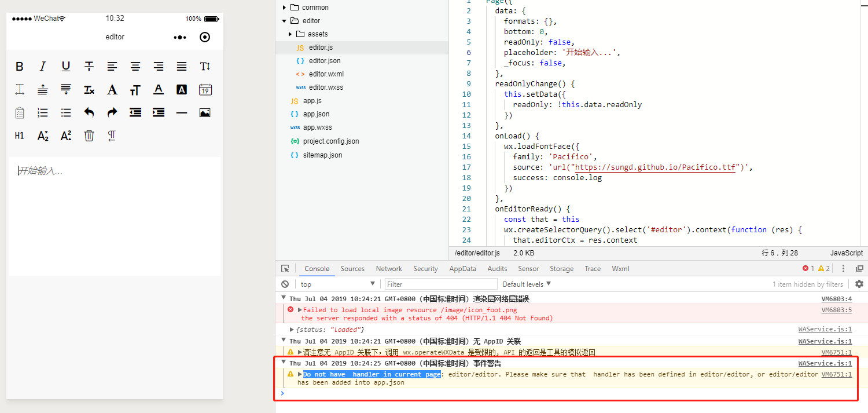Viewport: 868px width, 413px height.
Task: Center-align the text
Action: coord(135,67)
